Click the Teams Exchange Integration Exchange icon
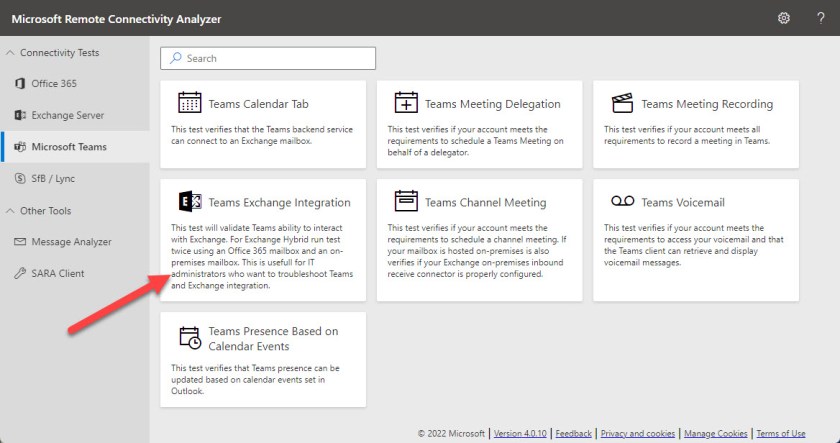 pos(189,201)
